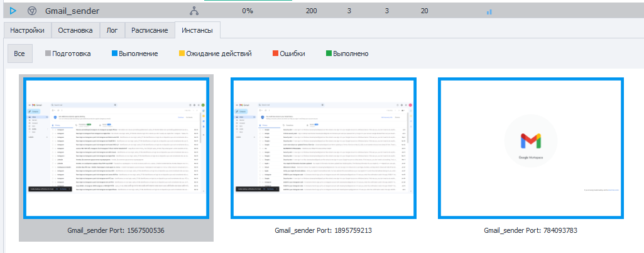This screenshot has height=253, width=644.
Task: Filter instances by Подготовка status
Action: click(x=68, y=53)
